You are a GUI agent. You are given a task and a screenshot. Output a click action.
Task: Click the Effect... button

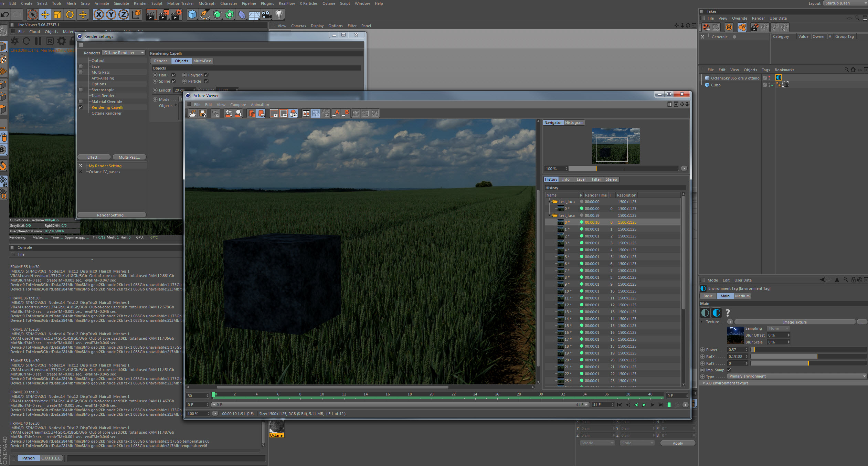coord(94,157)
